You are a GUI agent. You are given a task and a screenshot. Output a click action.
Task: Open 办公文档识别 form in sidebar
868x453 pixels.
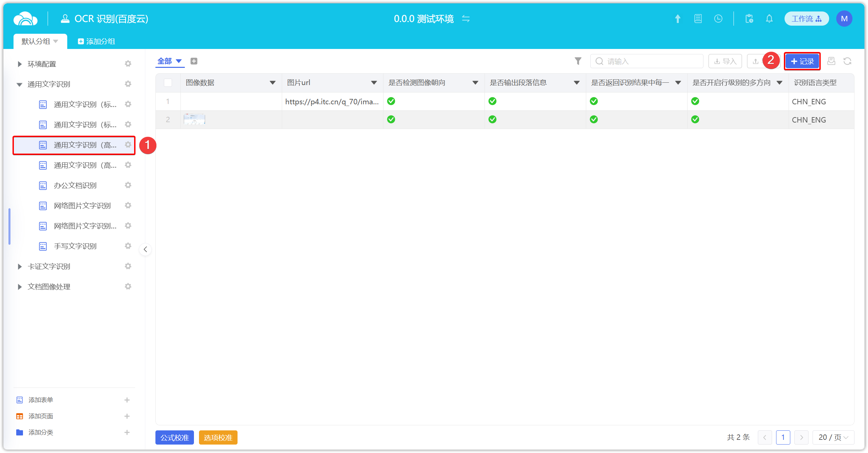click(75, 185)
